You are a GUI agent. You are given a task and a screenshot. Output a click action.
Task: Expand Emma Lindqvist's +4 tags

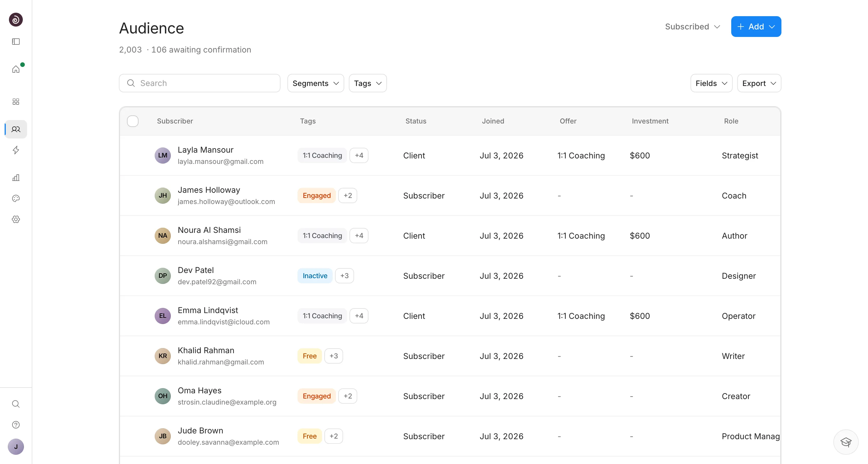[x=359, y=316]
